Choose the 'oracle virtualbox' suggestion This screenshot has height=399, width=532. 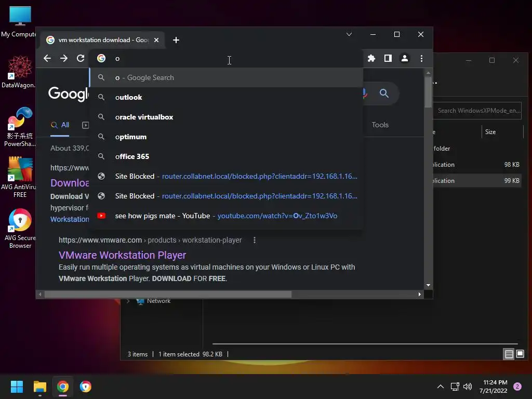(227, 117)
